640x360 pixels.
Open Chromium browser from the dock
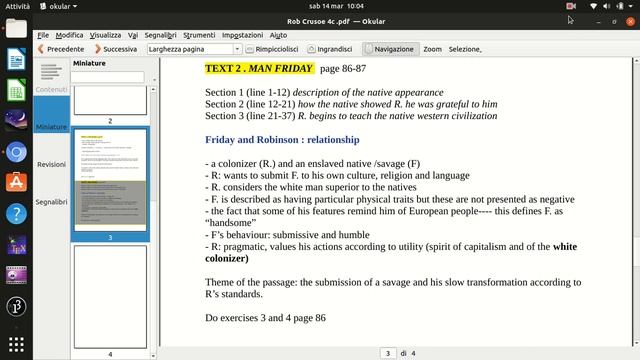click(16, 152)
